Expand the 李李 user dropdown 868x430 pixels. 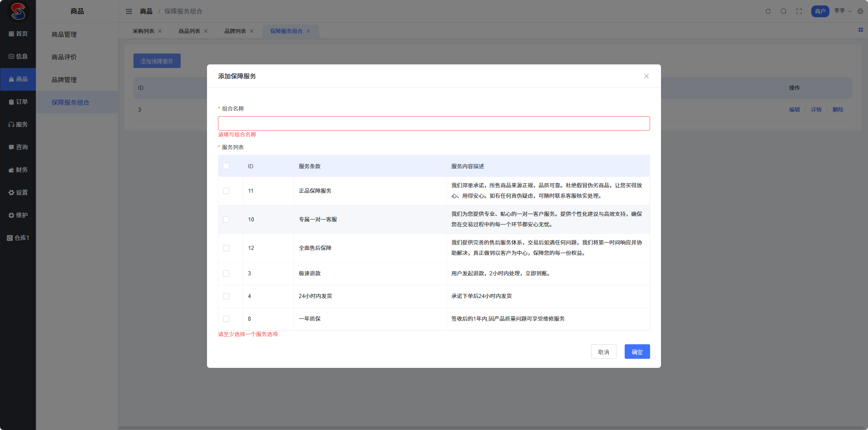(x=843, y=11)
